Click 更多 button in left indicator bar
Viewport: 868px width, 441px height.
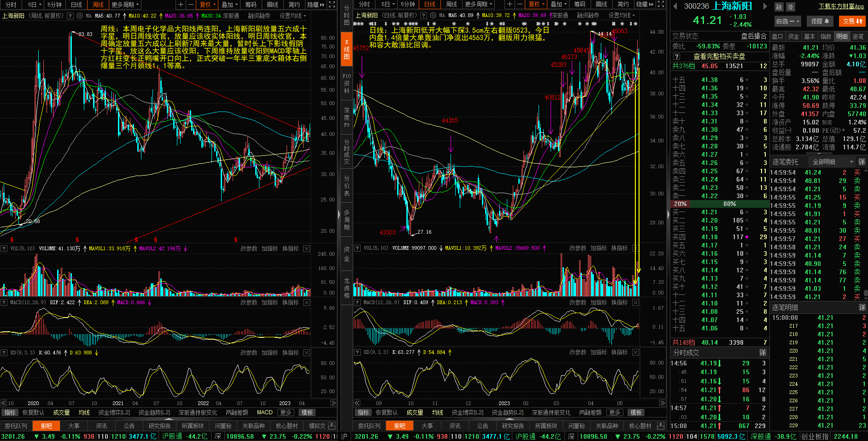point(286,412)
